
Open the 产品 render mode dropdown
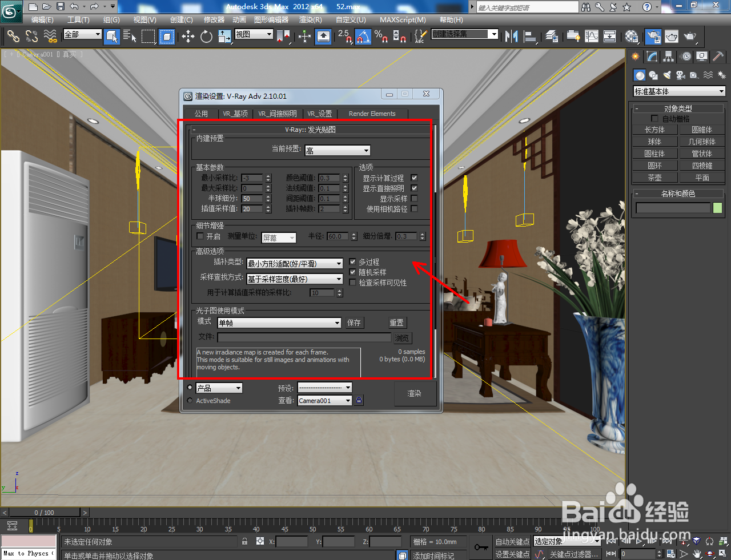tap(219, 388)
